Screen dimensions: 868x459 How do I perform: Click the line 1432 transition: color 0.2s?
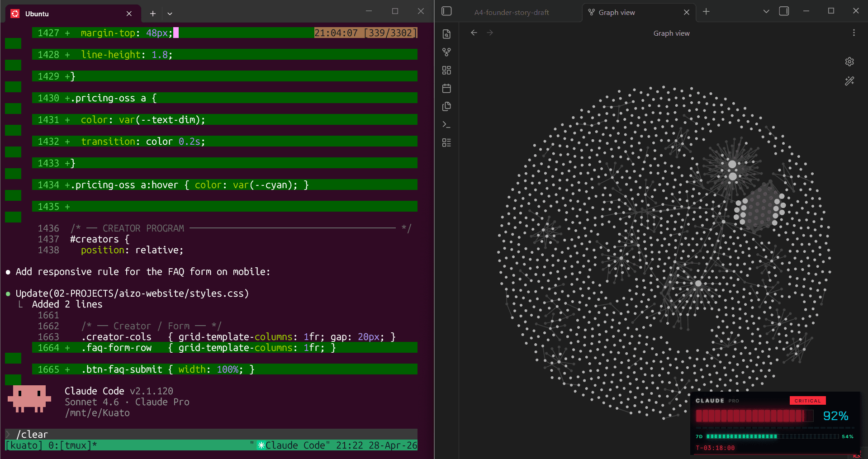(225, 142)
